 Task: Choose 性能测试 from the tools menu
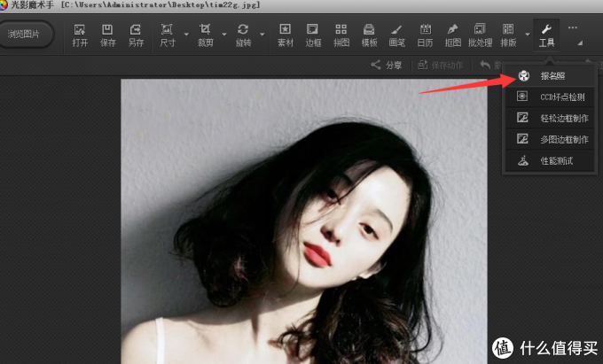[550, 160]
